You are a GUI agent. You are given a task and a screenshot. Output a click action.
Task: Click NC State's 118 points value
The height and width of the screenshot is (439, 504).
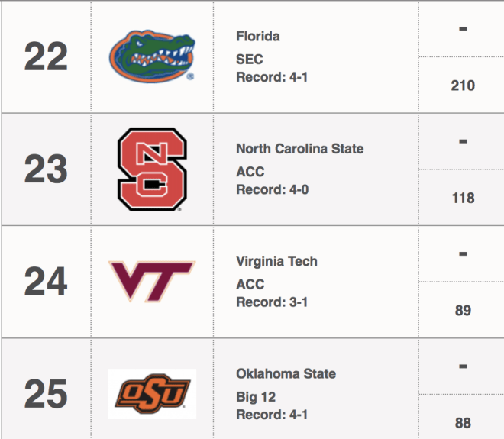[x=463, y=198]
